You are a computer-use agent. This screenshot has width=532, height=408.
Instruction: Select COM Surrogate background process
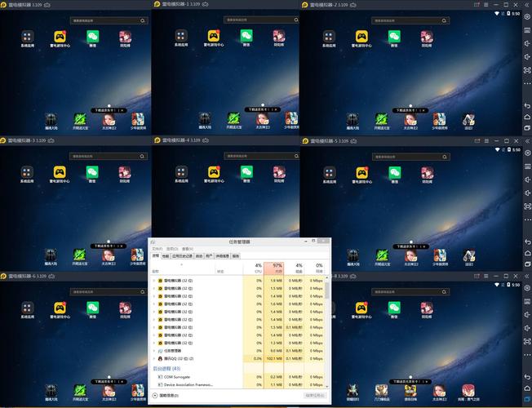point(237,377)
